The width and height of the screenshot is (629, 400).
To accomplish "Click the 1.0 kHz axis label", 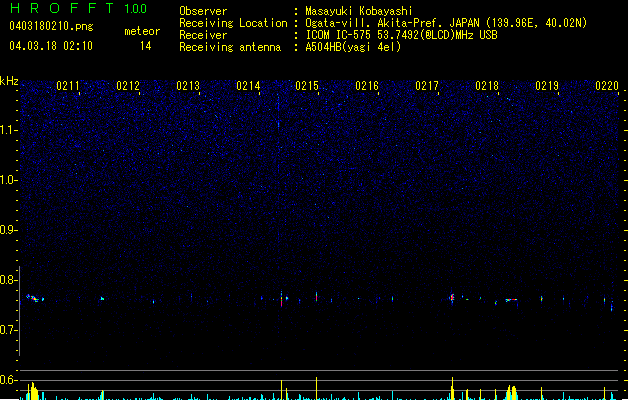I will point(9,180).
